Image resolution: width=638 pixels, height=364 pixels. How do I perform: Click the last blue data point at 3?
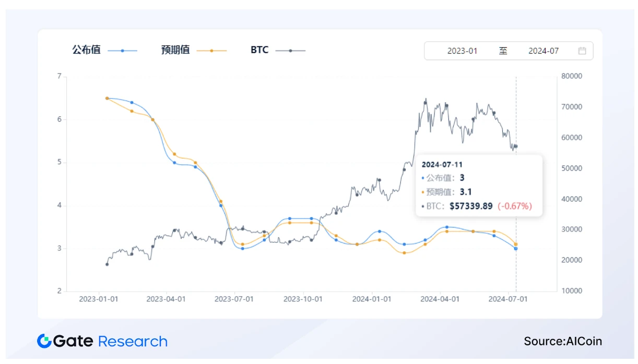[516, 249]
